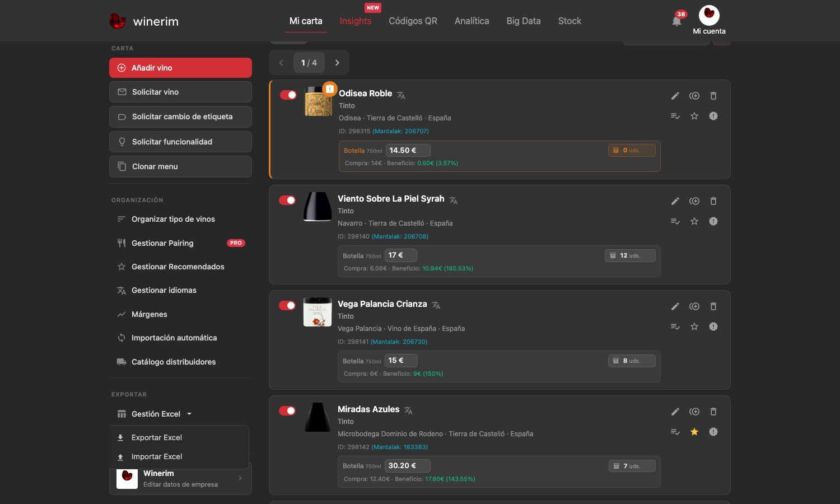The height and width of the screenshot is (504, 840).
Task: Turn off Vega Palancia Crianza switch
Action: pos(287,305)
